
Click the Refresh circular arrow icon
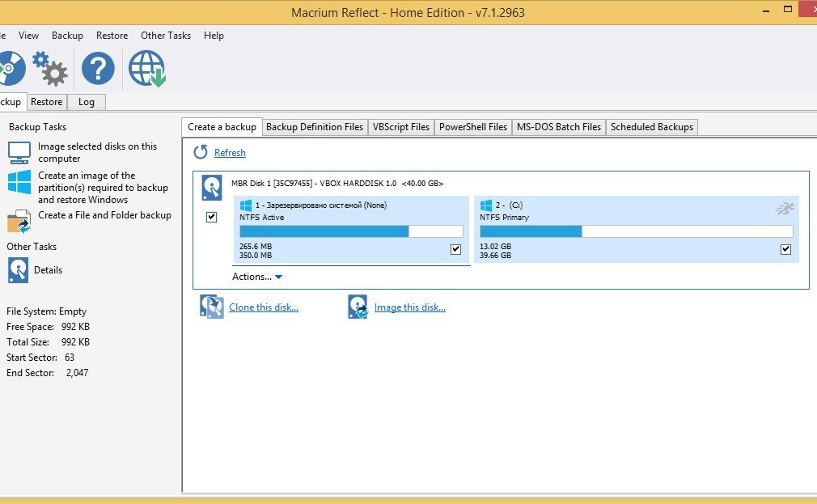click(x=201, y=152)
